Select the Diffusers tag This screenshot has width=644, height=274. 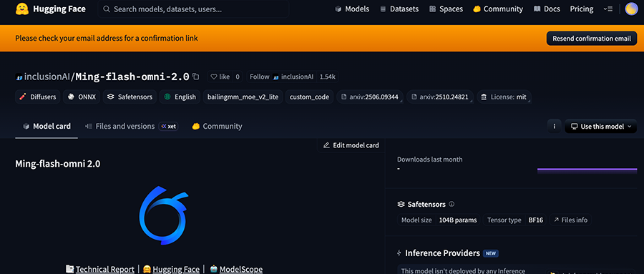tap(38, 97)
